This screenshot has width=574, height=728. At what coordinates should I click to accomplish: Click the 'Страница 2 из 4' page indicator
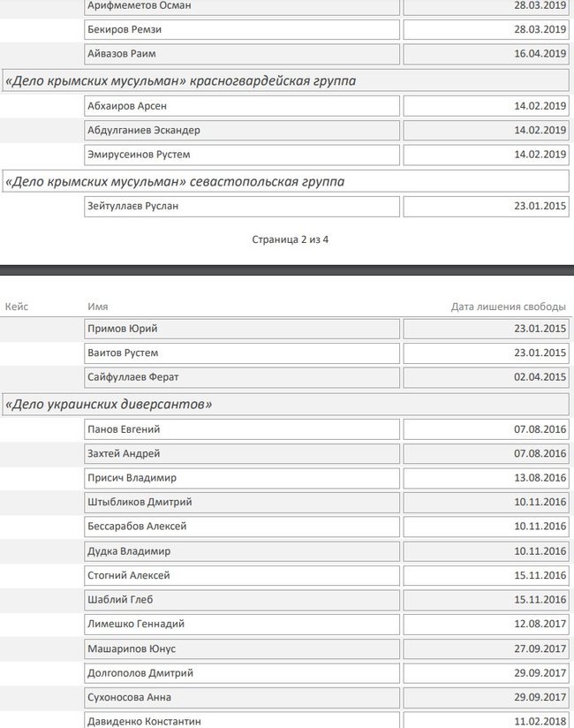click(x=290, y=239)
